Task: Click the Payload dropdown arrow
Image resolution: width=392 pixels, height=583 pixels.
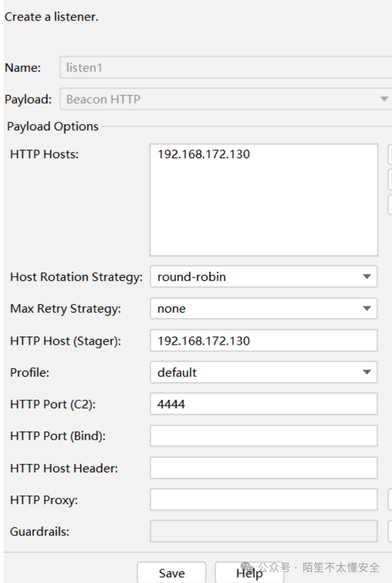Action: tap(384, 99)
